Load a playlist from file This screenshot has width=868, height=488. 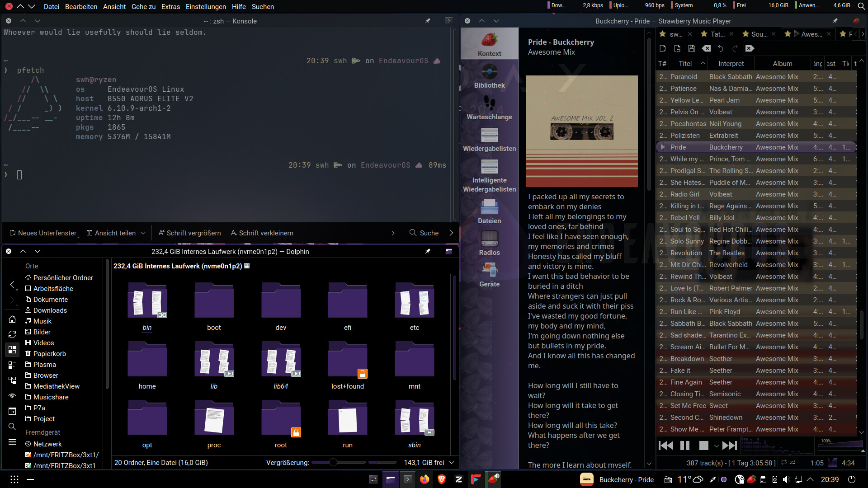coord(677,48)
